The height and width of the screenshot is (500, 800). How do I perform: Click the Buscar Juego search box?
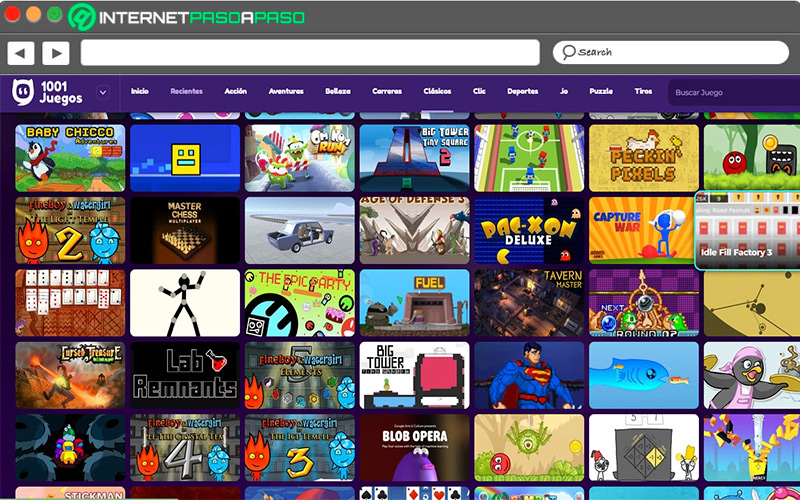pyautogui.click(x=734, y=92)
